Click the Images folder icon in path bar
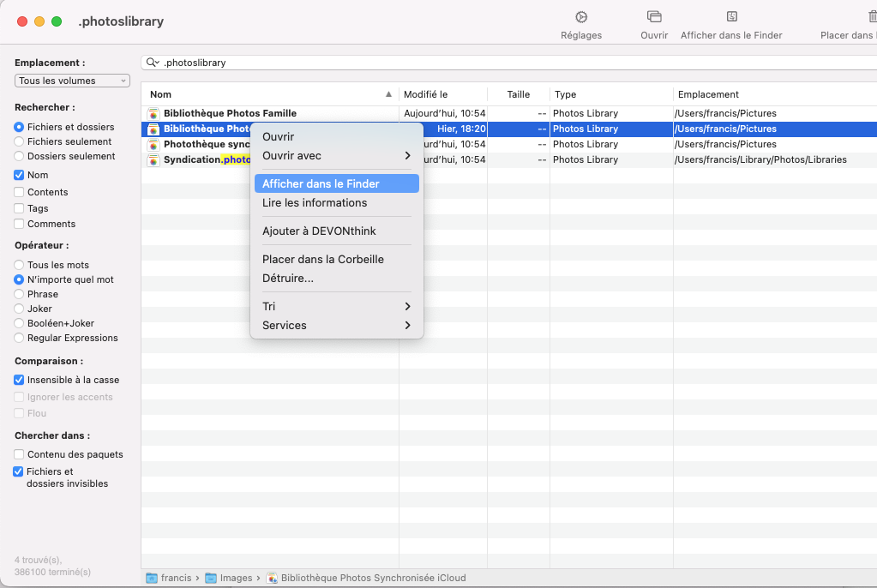Image resolution: width=877 pixels, height=588 pixels. [x=212, y=578]
